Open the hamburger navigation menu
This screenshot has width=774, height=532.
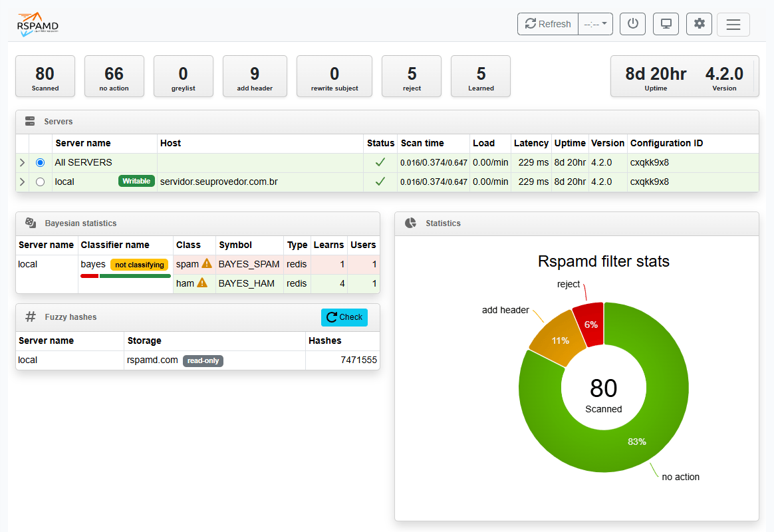tap(733, 24)
